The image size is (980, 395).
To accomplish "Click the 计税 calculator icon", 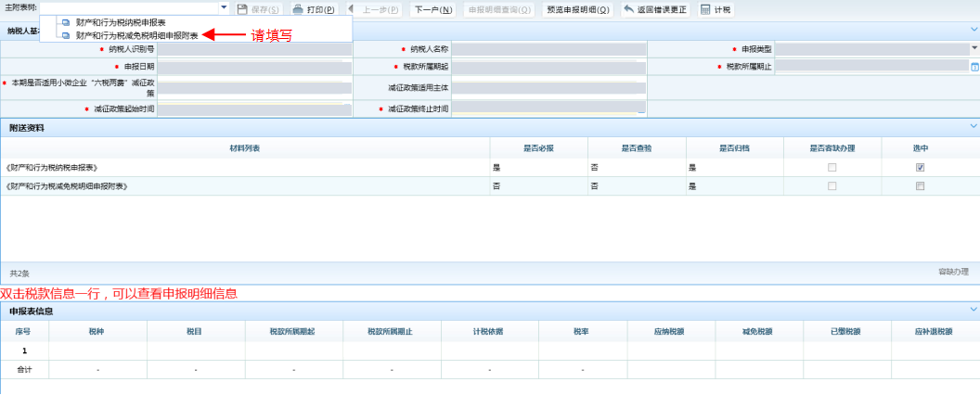I will (705, 9).
